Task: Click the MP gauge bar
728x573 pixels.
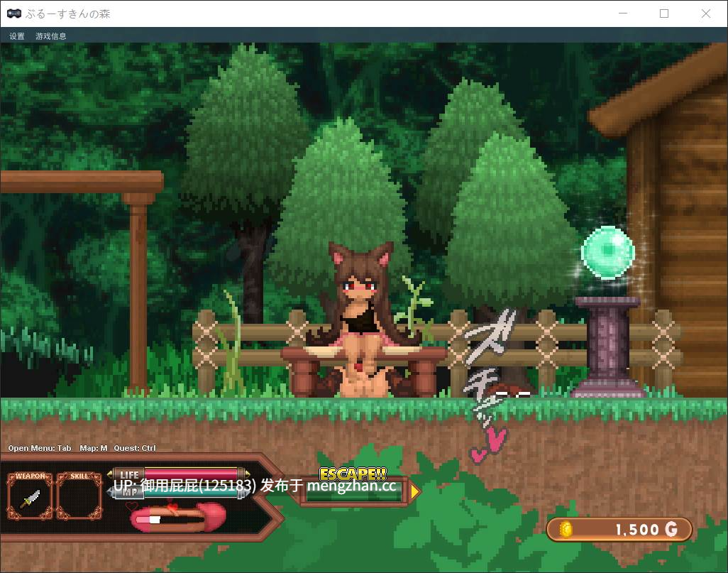Action: [x=192, y=492]
